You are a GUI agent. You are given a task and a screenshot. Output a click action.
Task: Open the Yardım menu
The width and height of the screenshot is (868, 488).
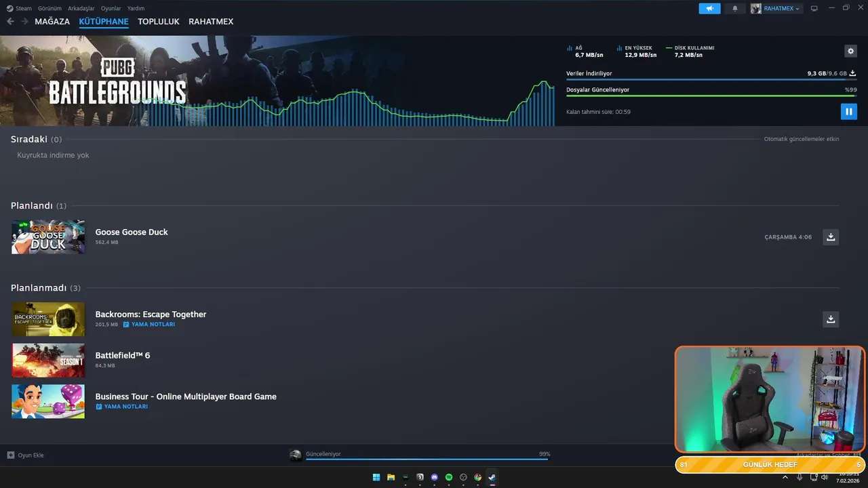136,8
